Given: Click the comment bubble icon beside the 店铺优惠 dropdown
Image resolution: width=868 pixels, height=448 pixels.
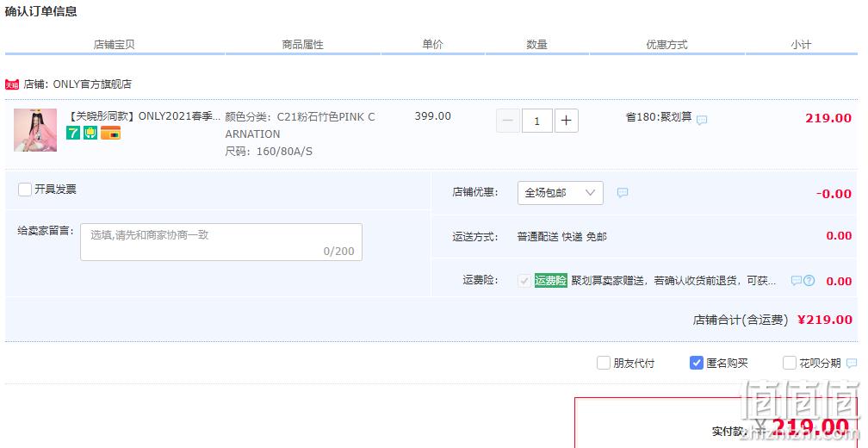Looking at the screenshot, I should (x=623, y=193).
